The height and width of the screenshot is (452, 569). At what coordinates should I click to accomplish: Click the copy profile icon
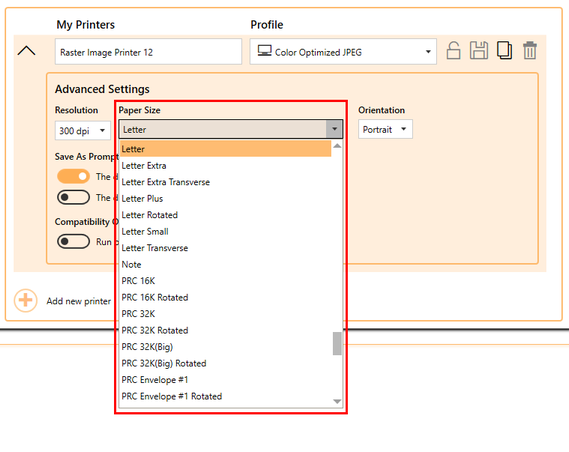click(x=504, y=50)
